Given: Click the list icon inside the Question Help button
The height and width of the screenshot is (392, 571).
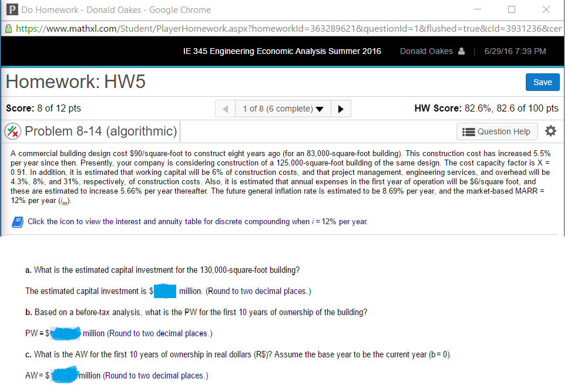Looking at the screenshot, I should tap(469, 131).
